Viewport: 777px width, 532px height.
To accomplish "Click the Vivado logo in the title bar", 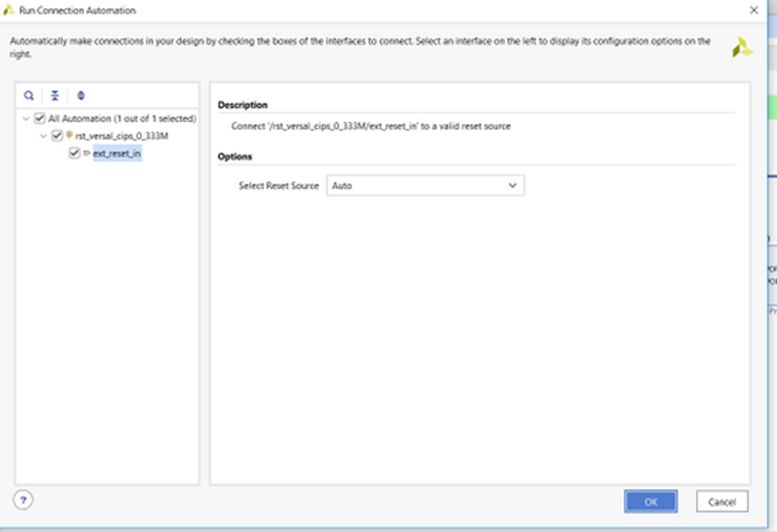I will (x=9, y=10).
